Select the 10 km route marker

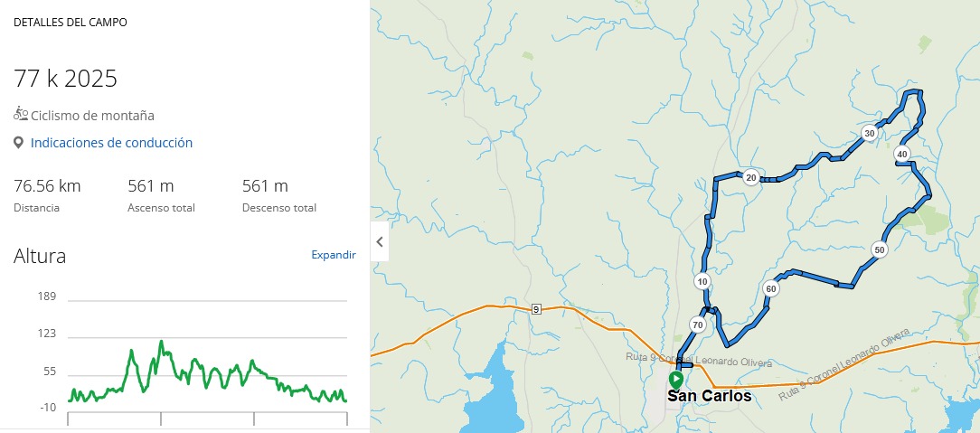702,282
